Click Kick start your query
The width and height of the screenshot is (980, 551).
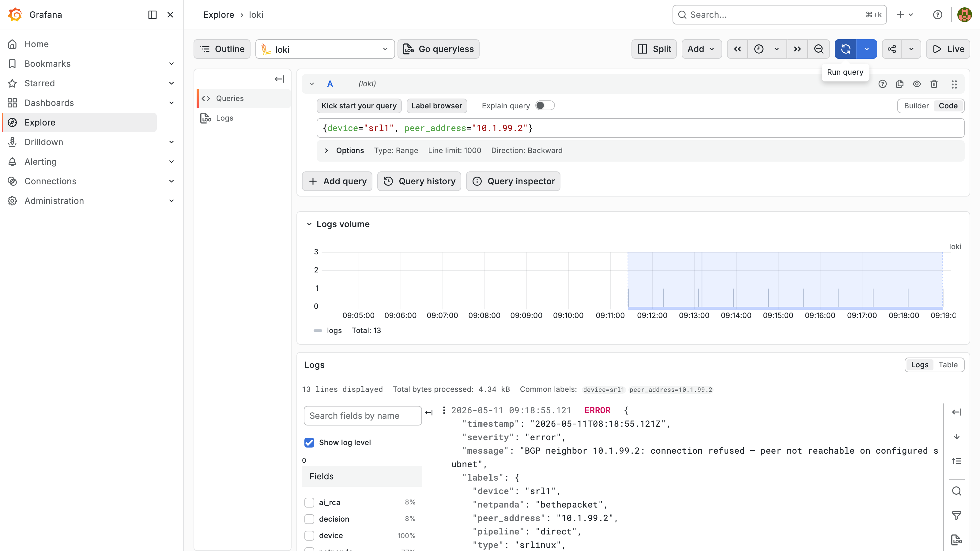coord(359,106)
